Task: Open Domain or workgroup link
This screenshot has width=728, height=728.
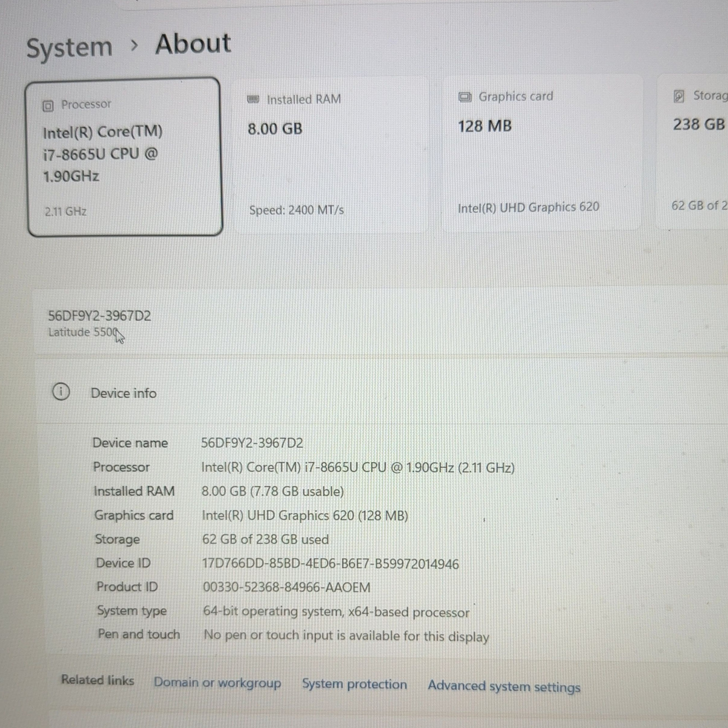Action: pos(217,682)
